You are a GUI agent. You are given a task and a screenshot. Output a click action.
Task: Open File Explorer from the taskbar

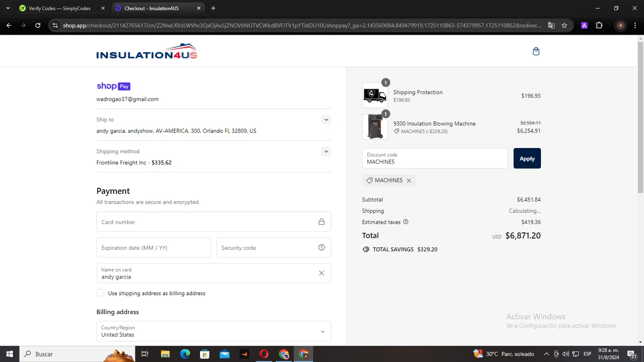coord(165,354)
